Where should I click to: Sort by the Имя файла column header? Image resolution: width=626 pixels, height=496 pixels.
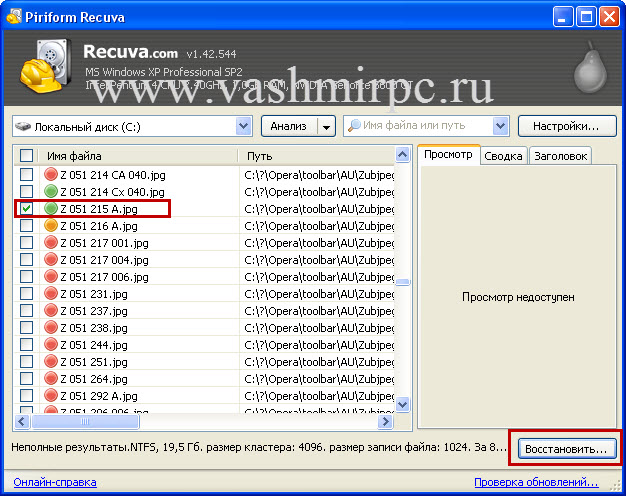tap(138, 156)
